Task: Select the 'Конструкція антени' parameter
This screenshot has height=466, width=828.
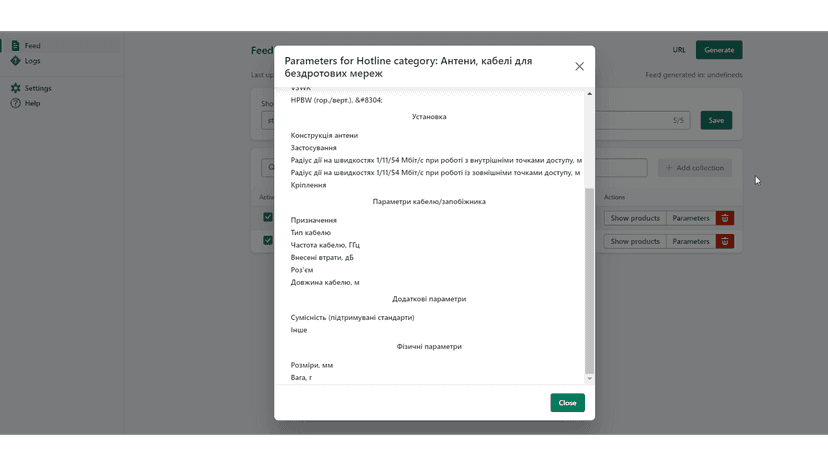Action: (324, 135)
